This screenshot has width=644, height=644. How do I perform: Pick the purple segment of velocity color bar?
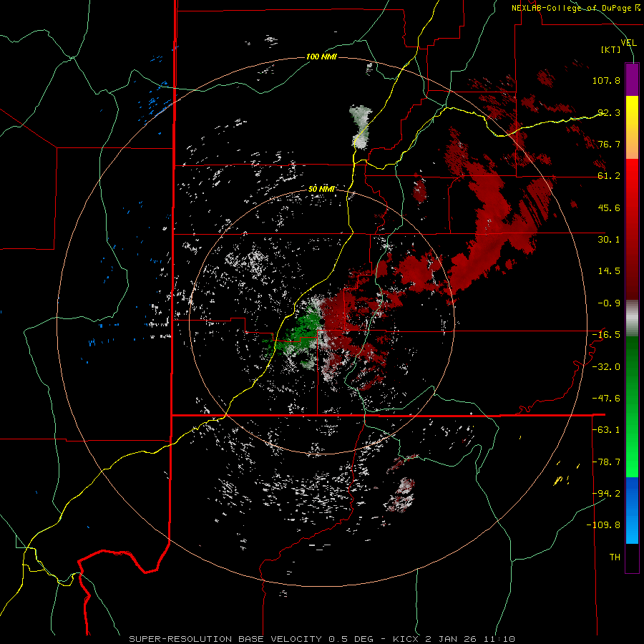tap(632, 79)
